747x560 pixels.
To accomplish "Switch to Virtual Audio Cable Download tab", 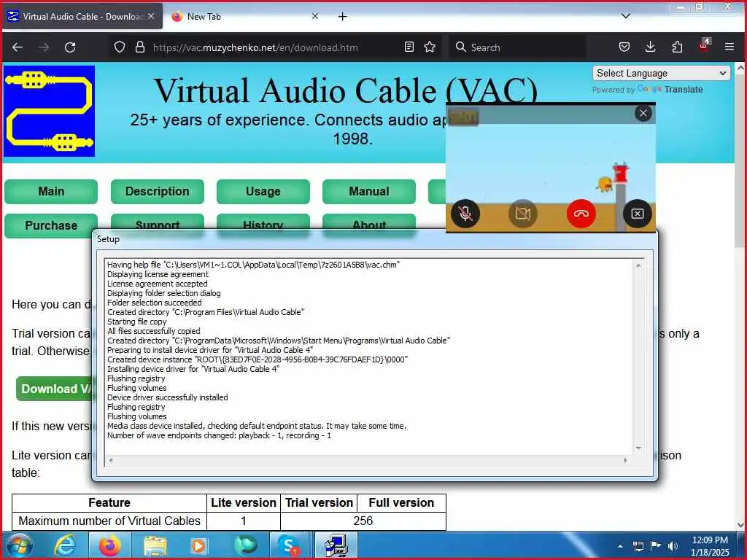I will [x=82, y=17].
